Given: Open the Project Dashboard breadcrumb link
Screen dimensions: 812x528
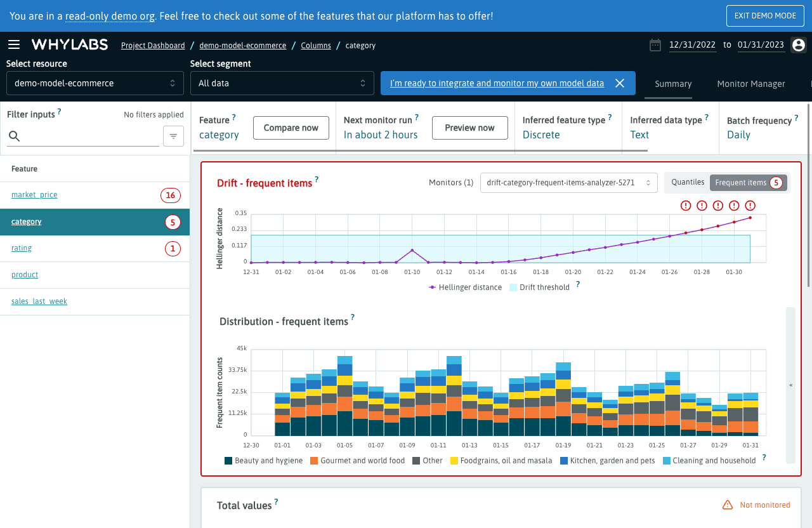Looking at the screenshot, I should [x=152, y=45].
